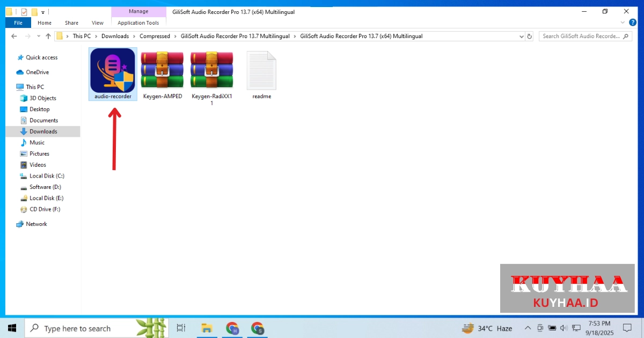Open first Chrome profile taskbar icon

(x=232, y=328)
